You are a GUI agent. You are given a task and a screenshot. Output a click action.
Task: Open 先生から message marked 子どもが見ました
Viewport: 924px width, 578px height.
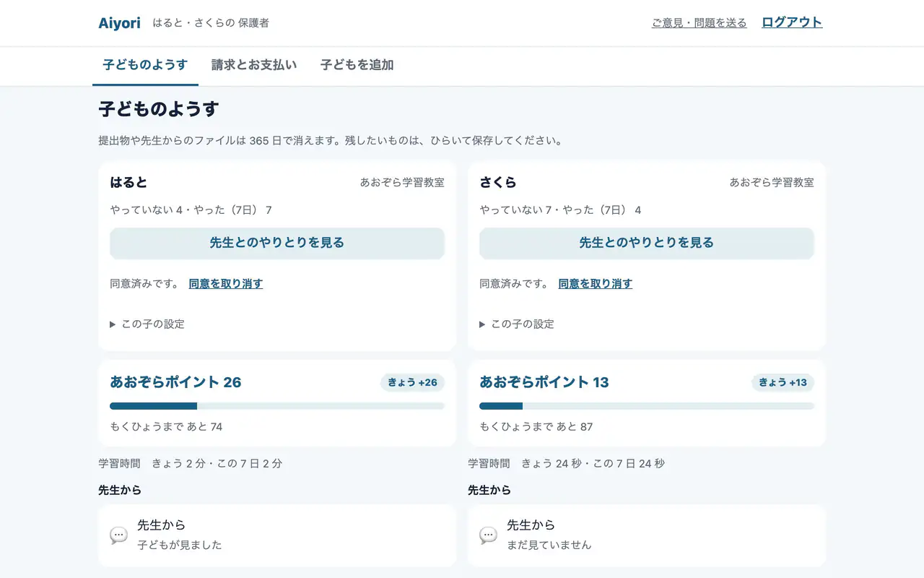point(277,535)
